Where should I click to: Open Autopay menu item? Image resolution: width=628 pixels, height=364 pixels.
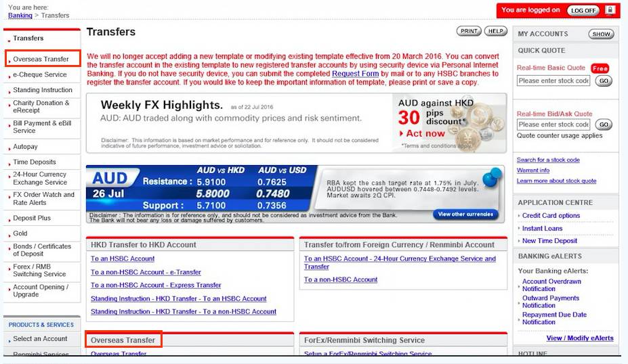tap(25, 147)
